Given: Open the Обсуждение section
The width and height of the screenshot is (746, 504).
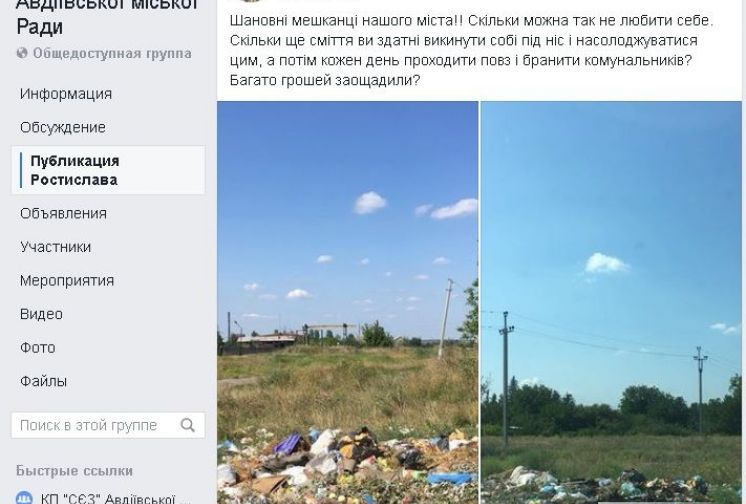Looking at the screenshot, I should [x=63, y=128].
